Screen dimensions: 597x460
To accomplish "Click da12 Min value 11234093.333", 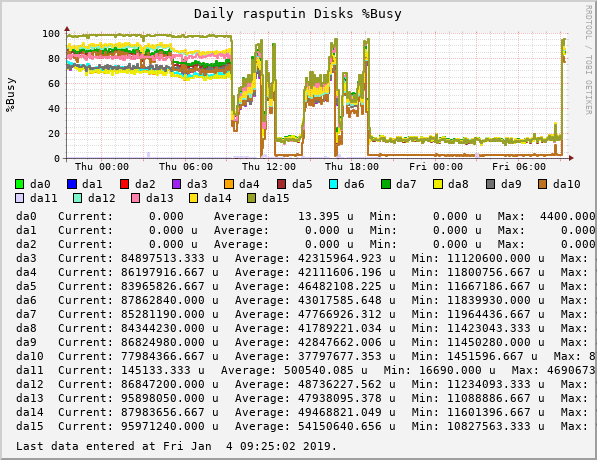I will [489, 384].
